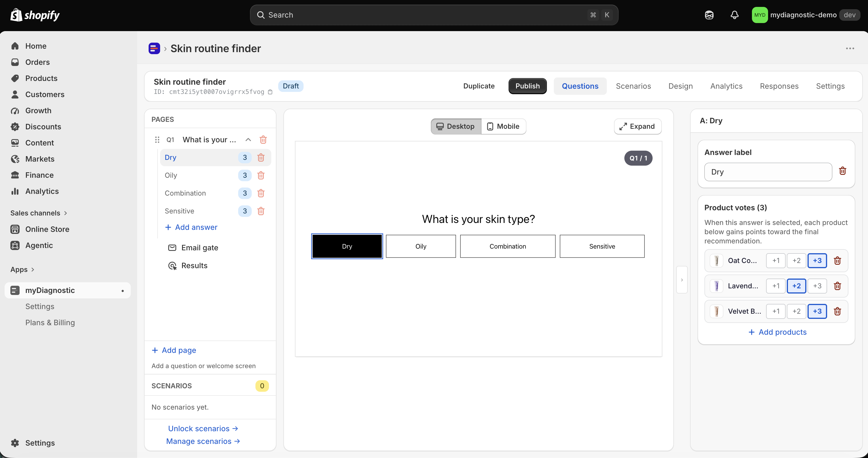Remove the Lavend... product vote
Viewport: 868px width, 458px height.
[837, 286]
